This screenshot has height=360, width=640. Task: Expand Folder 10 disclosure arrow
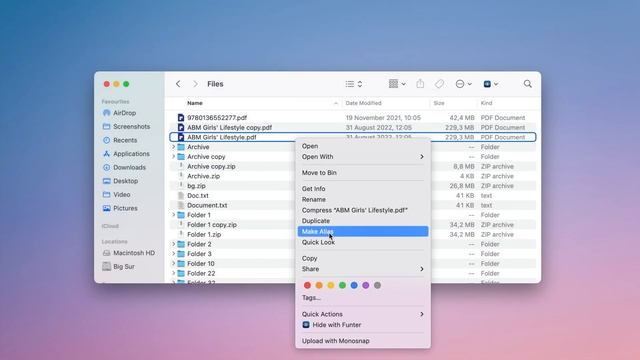173,264
